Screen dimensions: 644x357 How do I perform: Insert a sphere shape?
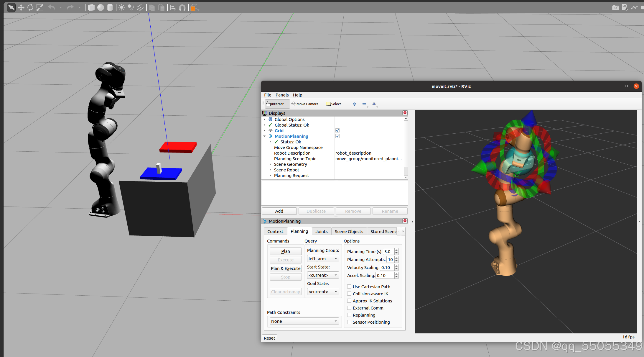101,8
